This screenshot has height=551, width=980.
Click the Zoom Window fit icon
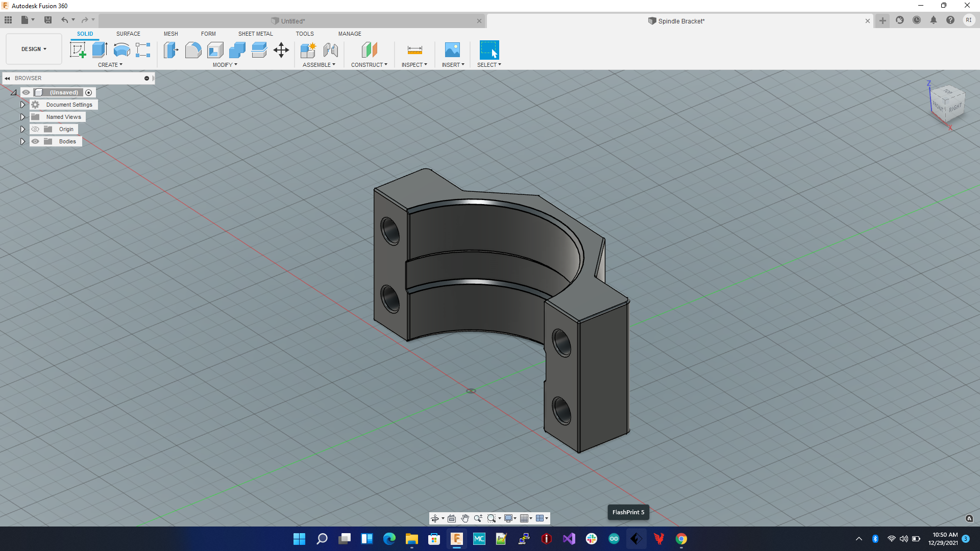[492, 518]
